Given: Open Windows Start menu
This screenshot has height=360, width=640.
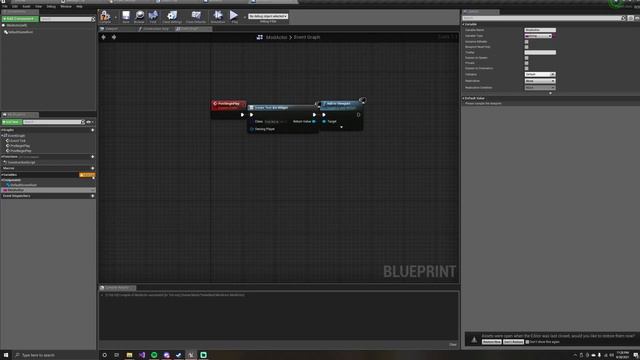Looking at the screenshot, I should pos(6,355).
